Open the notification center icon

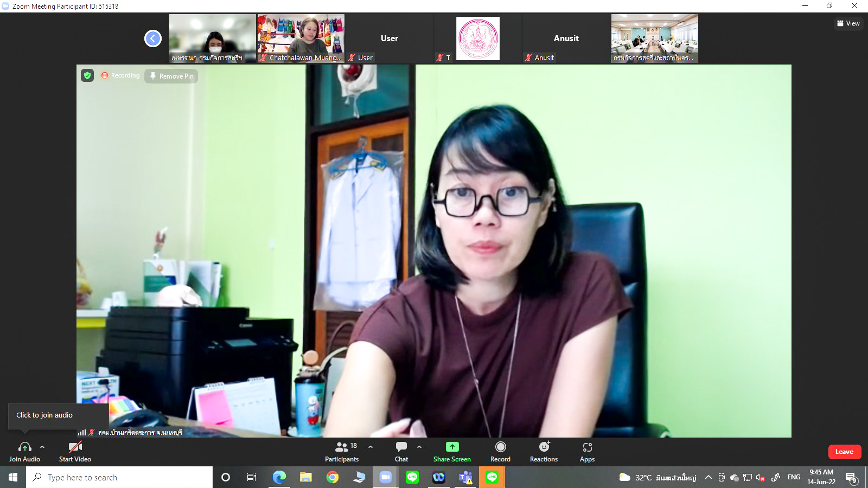[851, 477]
